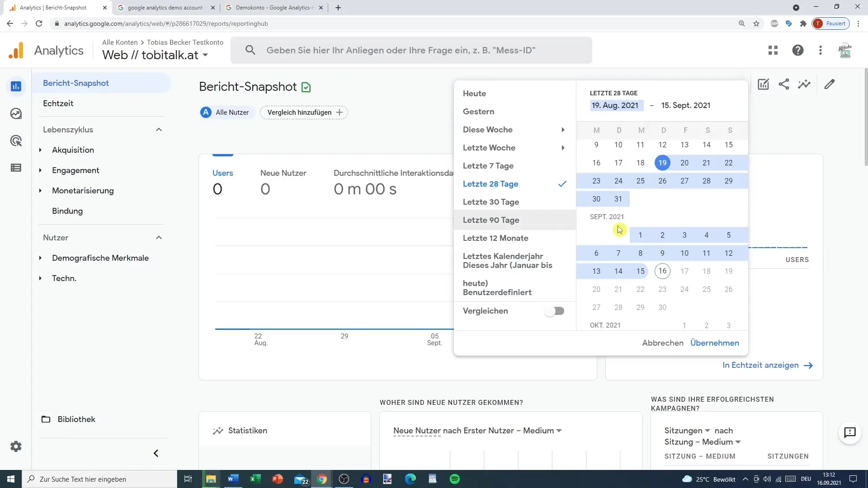
Task: Click the Analytics search field
Action: [x=411, y=50]
